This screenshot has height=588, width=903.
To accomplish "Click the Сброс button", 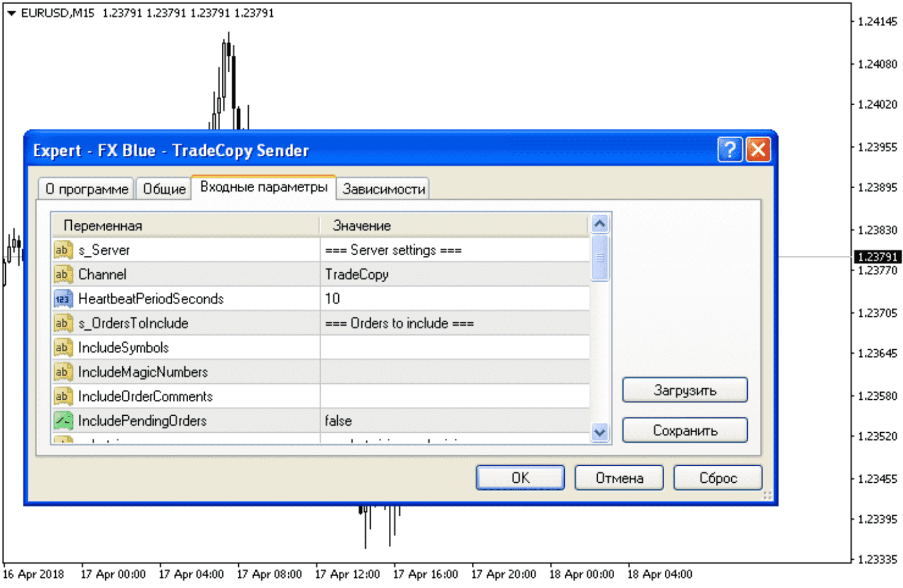I will point(718,477).
